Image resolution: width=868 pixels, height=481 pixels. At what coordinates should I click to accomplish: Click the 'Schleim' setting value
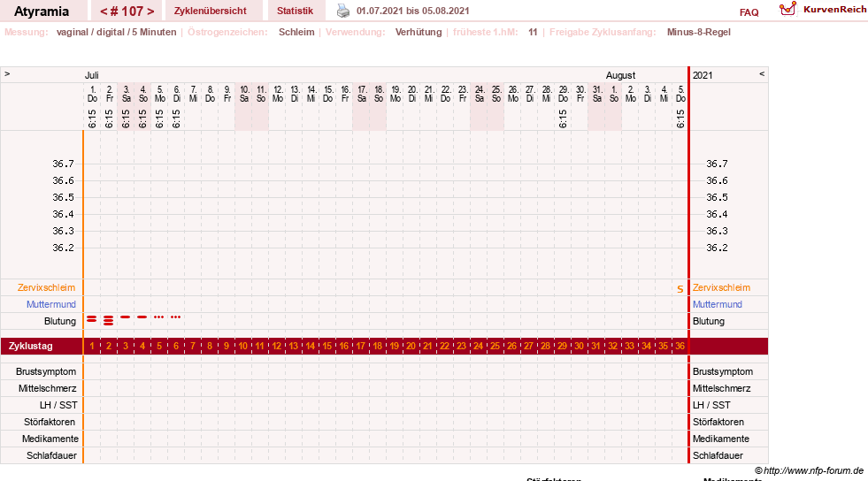click(296, 32)
